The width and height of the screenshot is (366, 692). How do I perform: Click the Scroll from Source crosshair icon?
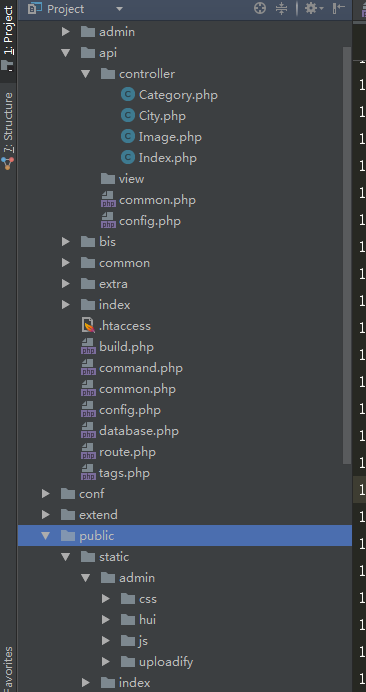pyautogui.click(x=260, y=8)
